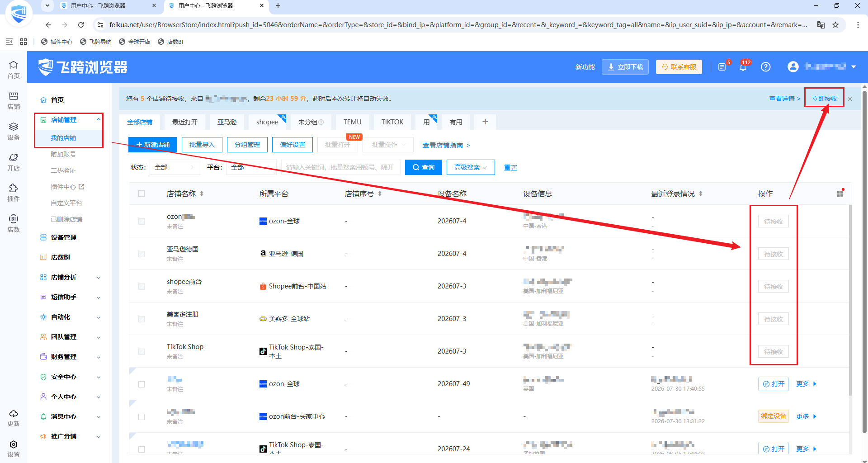This screenshot has width=868, height=463.
Task: Switch to the 最近打开 tab
Action: (x=185, y=122)
